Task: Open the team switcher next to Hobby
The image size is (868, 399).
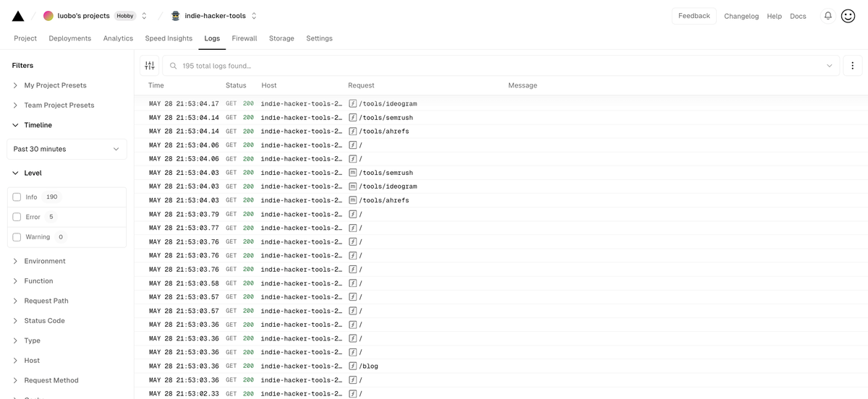Action: pos(144,16)
